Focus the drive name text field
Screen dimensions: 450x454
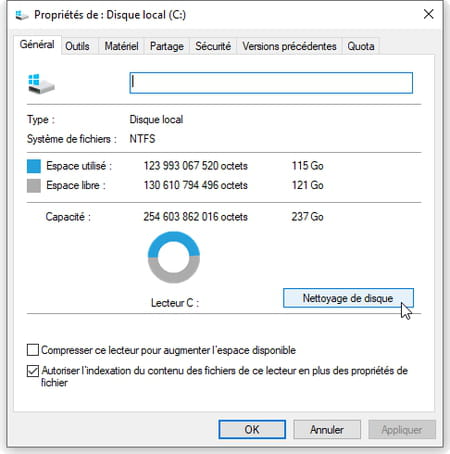coord(271,83)
